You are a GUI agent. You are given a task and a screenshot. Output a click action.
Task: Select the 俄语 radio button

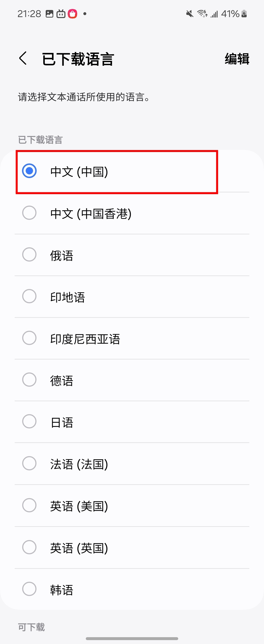29,254
